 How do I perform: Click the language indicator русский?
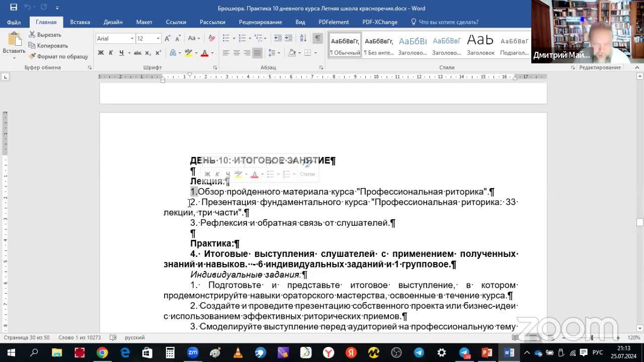click(x=135, y=337)
